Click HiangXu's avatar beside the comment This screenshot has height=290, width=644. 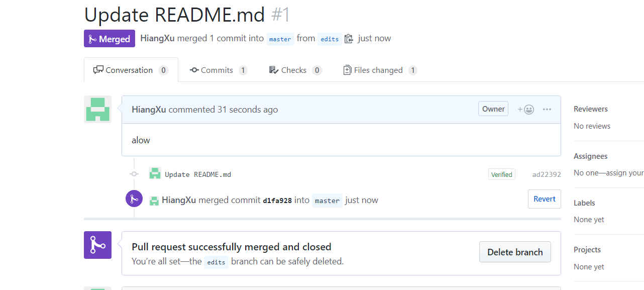pyautogui.click(x=97, y=109)
